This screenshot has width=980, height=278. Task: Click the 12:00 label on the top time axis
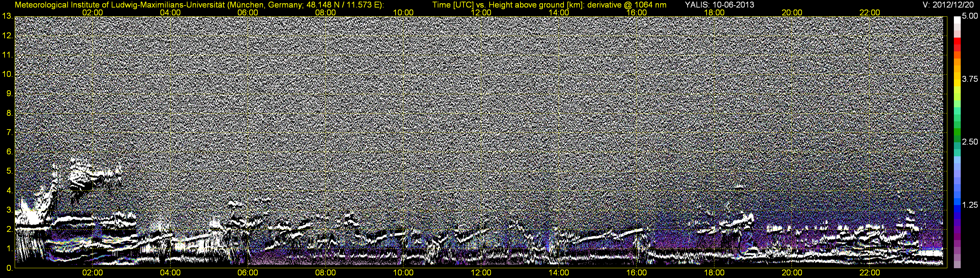[481, 12]
